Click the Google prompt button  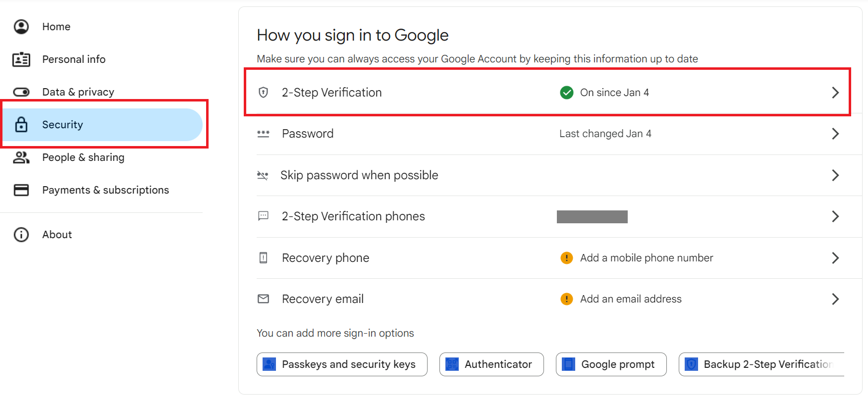[611, 364]
